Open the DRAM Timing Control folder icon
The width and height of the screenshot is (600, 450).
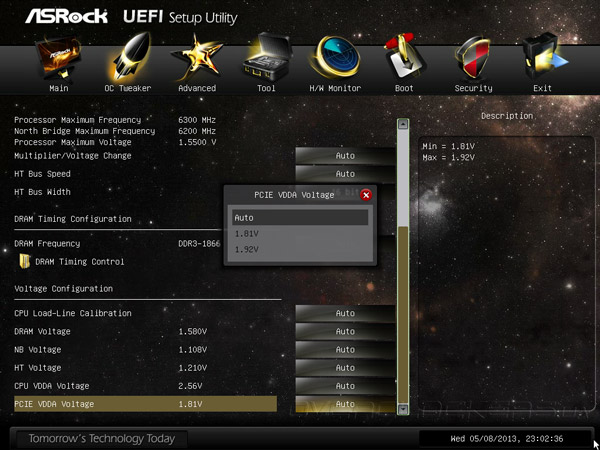(25, 261)
